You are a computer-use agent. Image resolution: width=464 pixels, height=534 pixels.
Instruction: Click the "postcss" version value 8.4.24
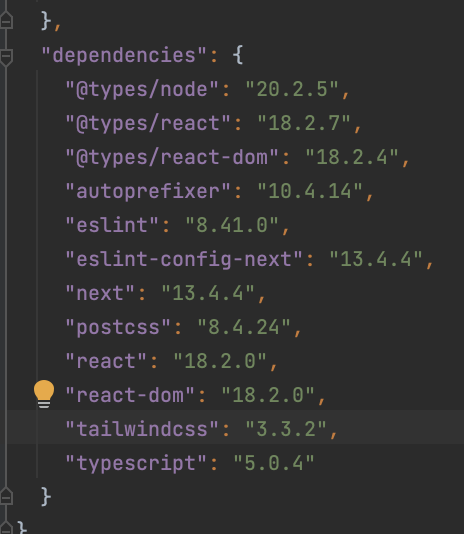[x=244, y=328]
